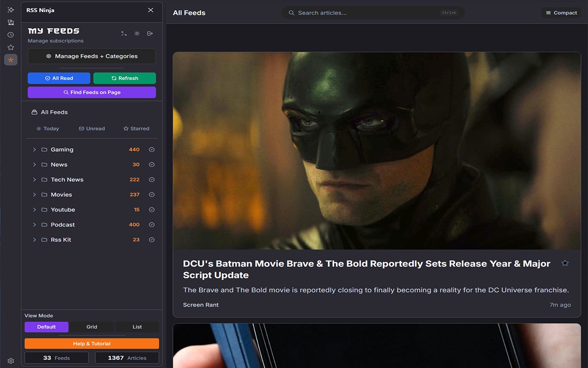Choose the Default view mode
The width and height of the screenshot is (588, 368).
coord(46,327)
